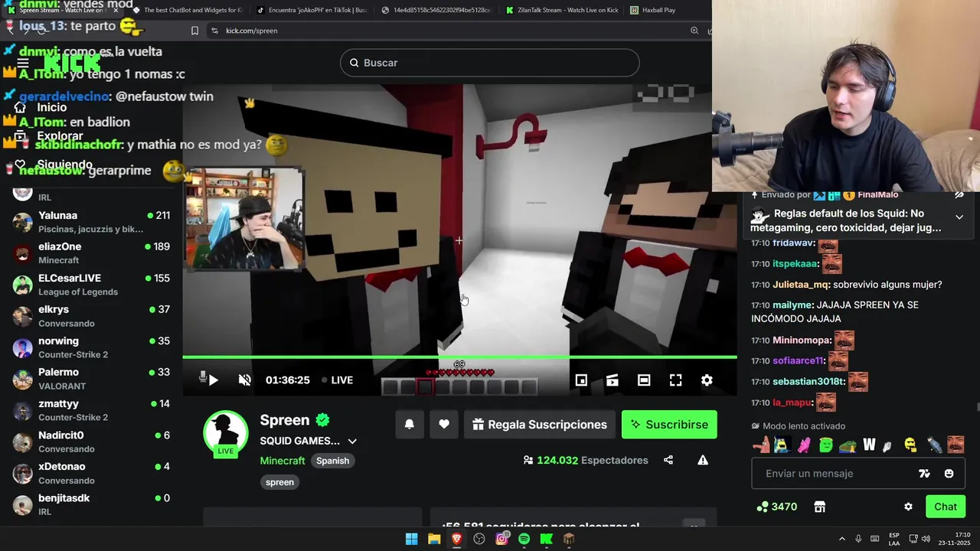Click Regala Suscripciones button
The image size is (980, 551).
point(540,425)
